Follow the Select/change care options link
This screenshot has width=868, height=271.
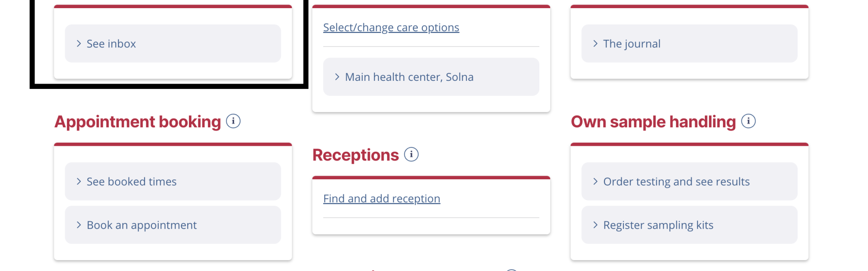[x=391, y=28]
